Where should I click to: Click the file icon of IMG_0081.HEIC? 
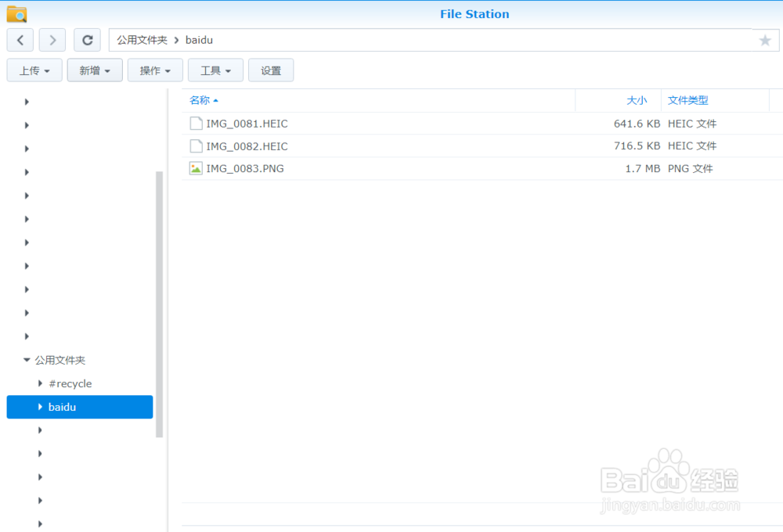[x=196, y=124]
